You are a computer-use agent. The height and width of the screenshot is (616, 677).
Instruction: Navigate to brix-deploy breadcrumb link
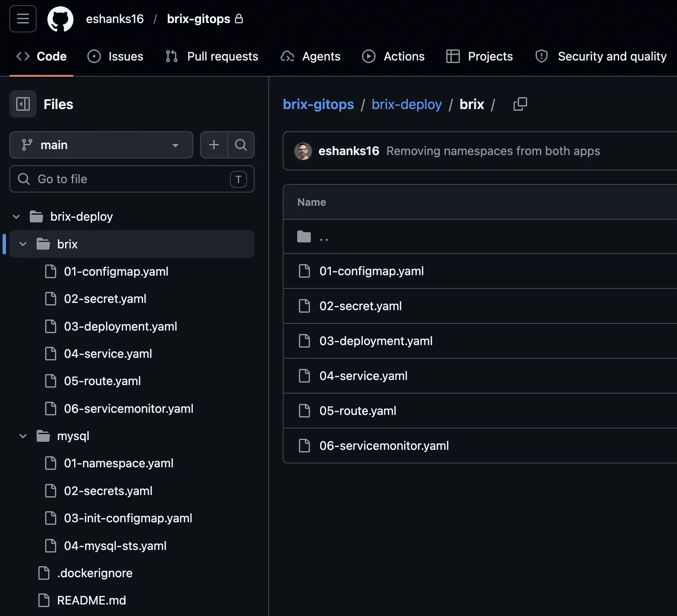point(407,104)
